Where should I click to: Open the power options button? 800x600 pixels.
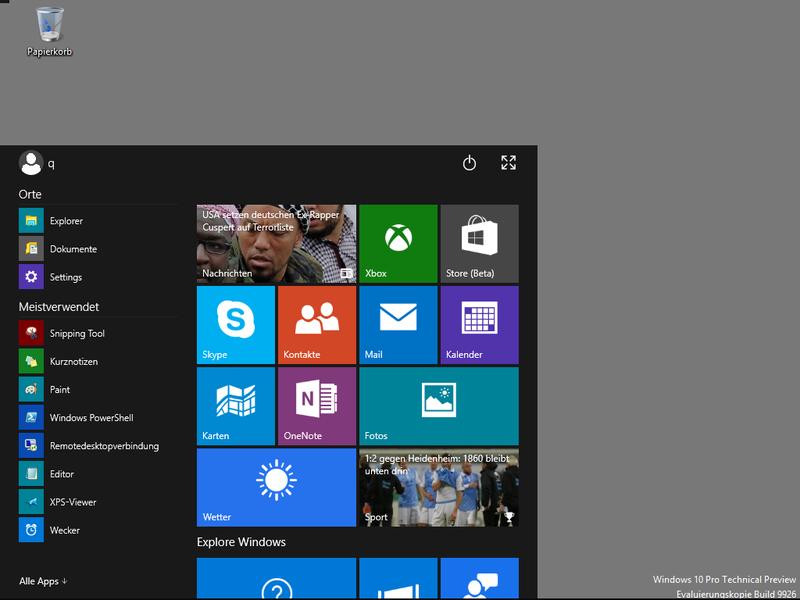pos(469,163)
